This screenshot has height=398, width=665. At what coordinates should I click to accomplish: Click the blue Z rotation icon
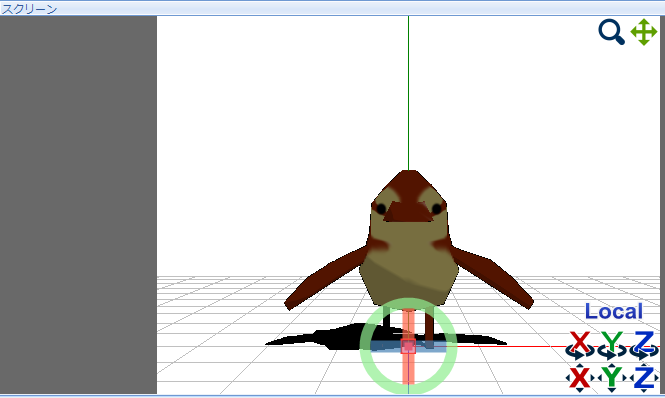[644, 345]
